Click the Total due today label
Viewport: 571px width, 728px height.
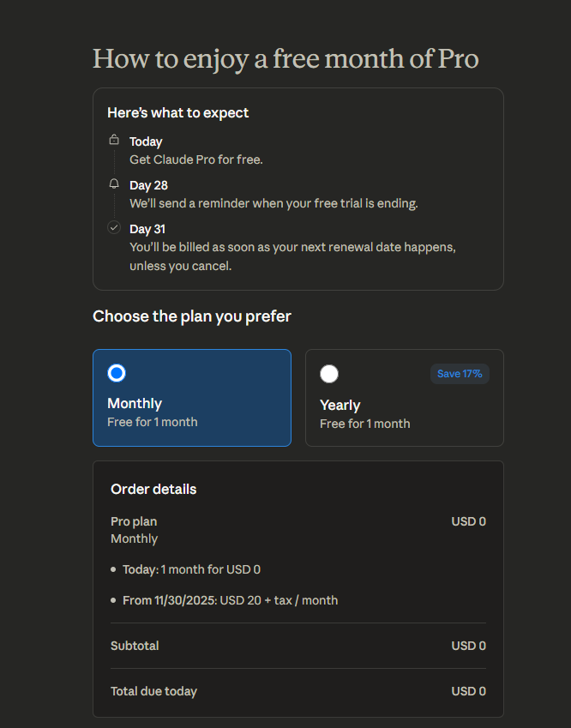click(x=153, y=691)
